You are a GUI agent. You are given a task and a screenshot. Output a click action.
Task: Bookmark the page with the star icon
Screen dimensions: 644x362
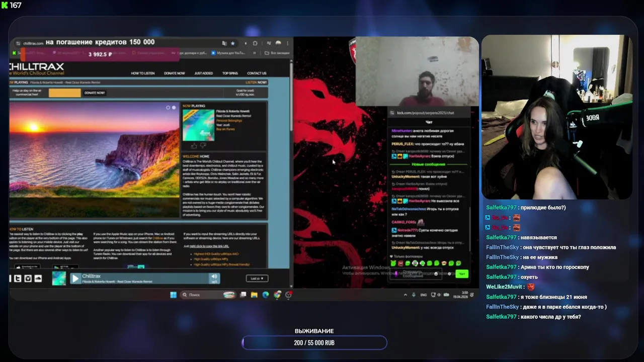click(x=232, y=43)
